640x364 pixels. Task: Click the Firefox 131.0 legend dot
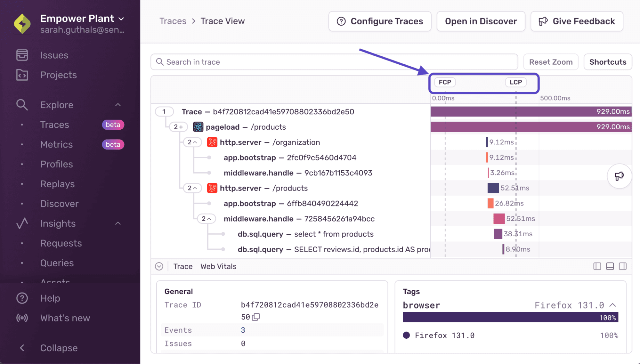pos(407,335)
